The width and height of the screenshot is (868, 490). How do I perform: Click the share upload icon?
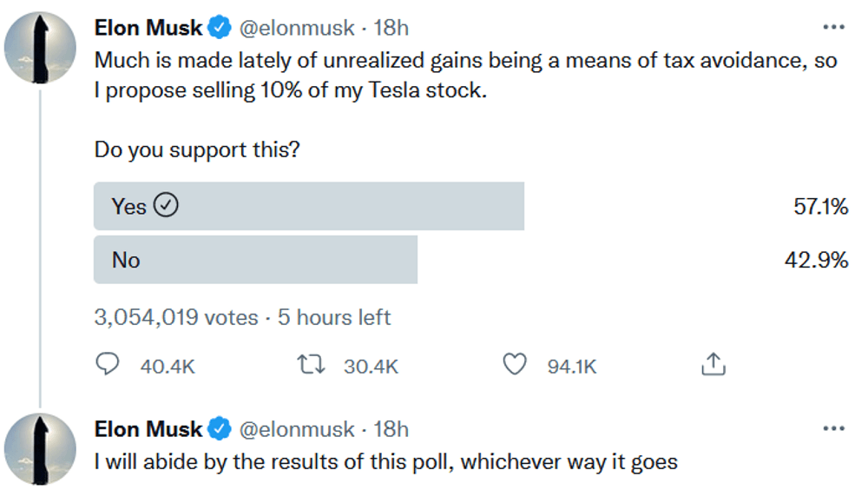point(712,366)
